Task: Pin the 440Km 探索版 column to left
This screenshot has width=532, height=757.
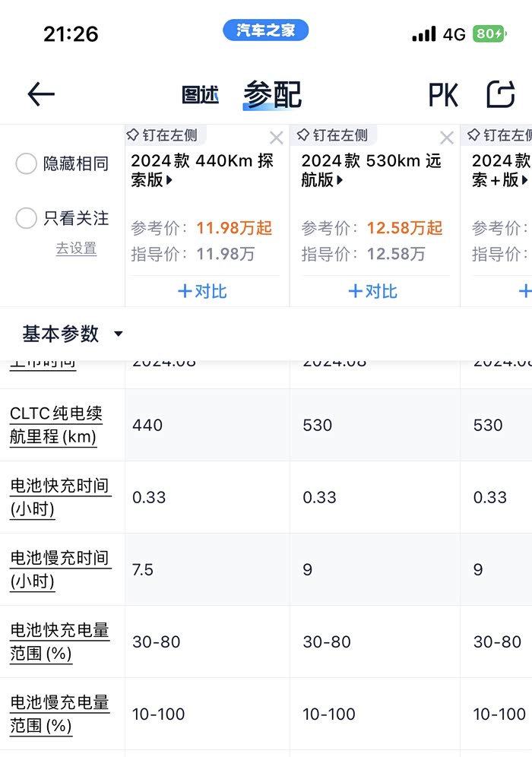Action: pos(162,135)
